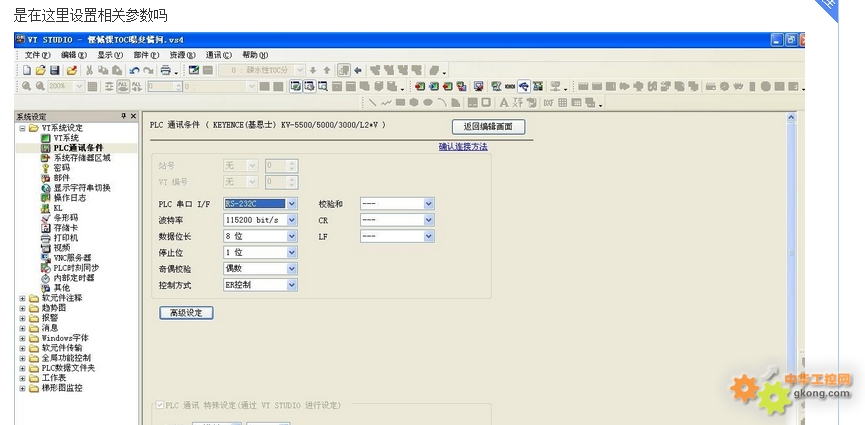Open the PLC 串口 I/F dropdown
This screenshot has width=865, height=425.
(292, 204)
